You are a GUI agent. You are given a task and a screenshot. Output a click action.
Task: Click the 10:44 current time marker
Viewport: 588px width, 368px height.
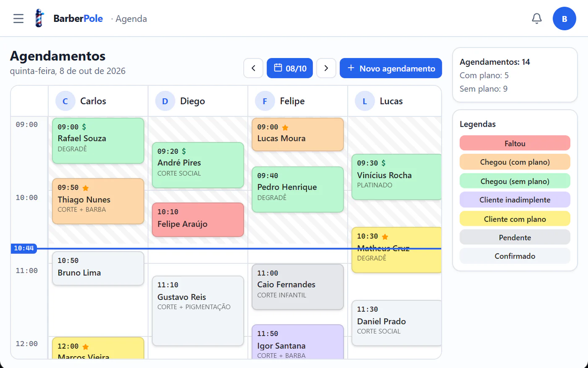(24, 249)
